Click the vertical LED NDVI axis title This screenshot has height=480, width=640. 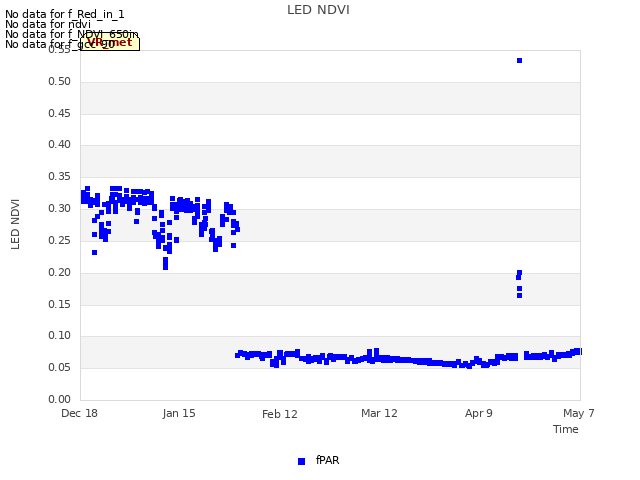point(15,224)
